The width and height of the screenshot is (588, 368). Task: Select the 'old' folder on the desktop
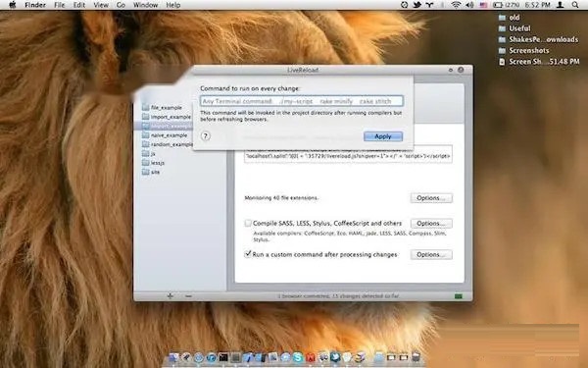[x=510, y=18]
